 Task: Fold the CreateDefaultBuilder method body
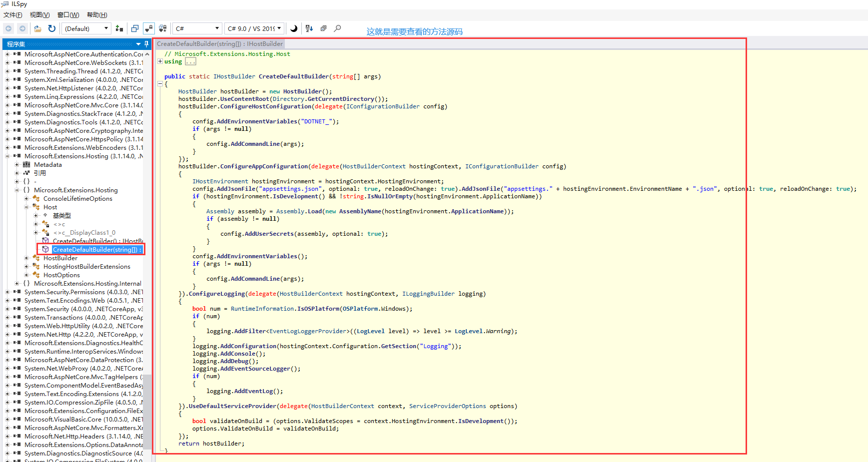[x=160, y=84]
